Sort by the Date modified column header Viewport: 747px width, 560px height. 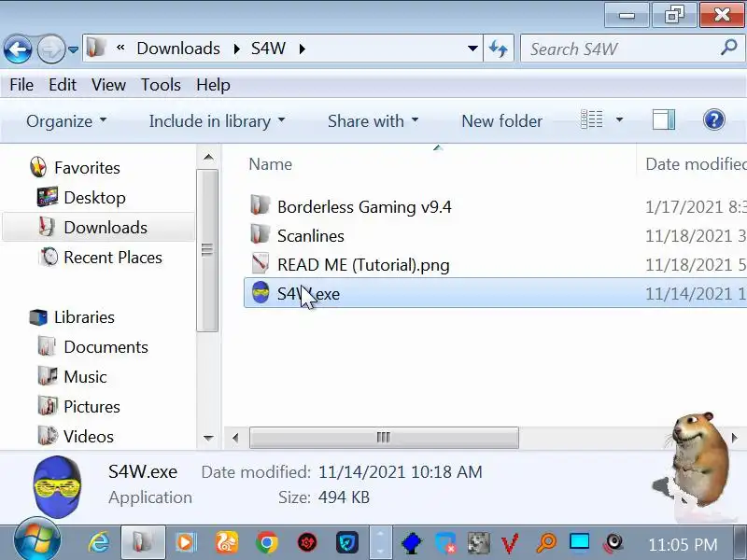click(696, 164)
